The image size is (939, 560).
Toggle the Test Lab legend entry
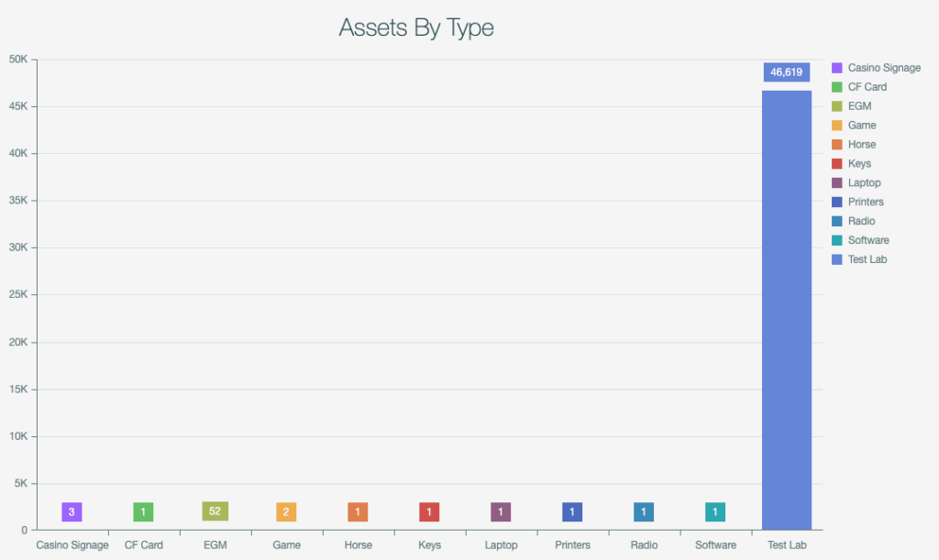pos(867,260)
